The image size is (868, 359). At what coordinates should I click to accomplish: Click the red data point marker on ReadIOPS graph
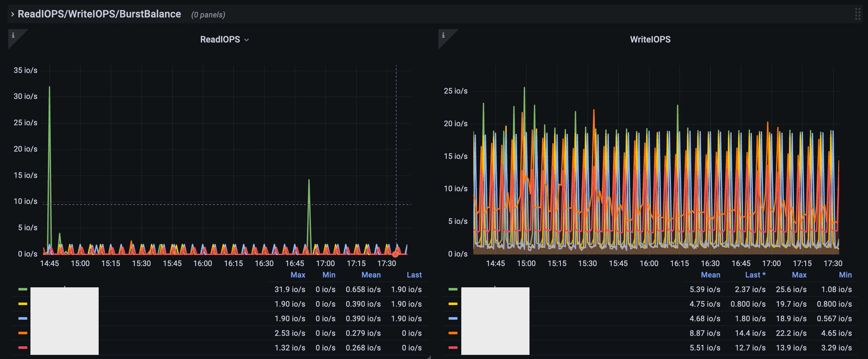395,254
